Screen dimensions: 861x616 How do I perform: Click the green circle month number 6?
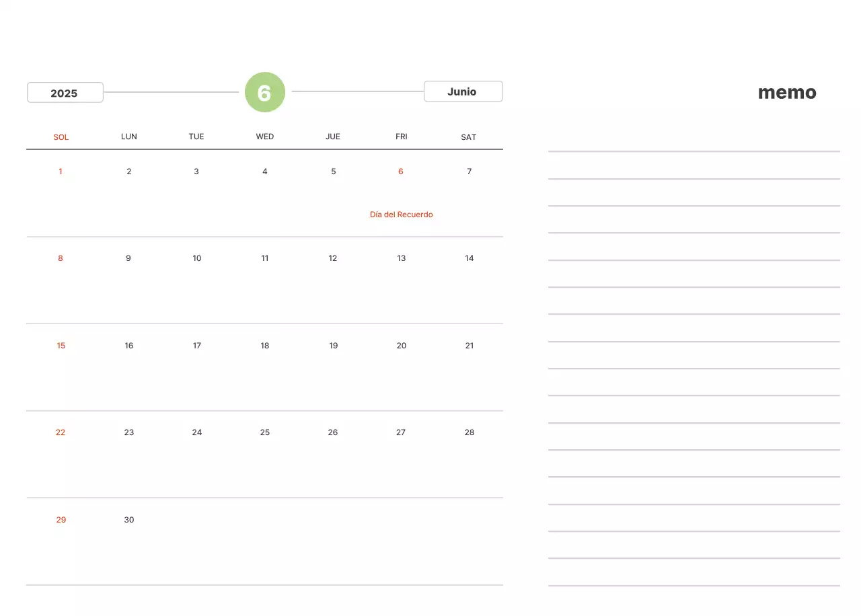265,92
